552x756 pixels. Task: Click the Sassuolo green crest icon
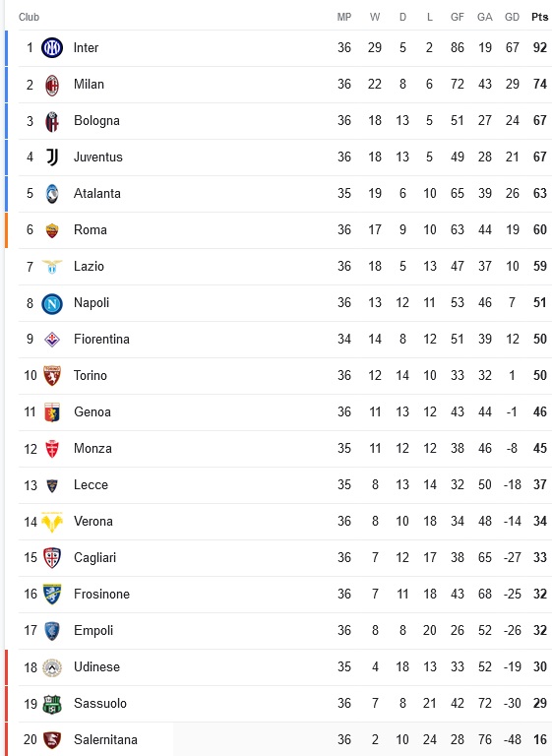click(x=52, y=705)
